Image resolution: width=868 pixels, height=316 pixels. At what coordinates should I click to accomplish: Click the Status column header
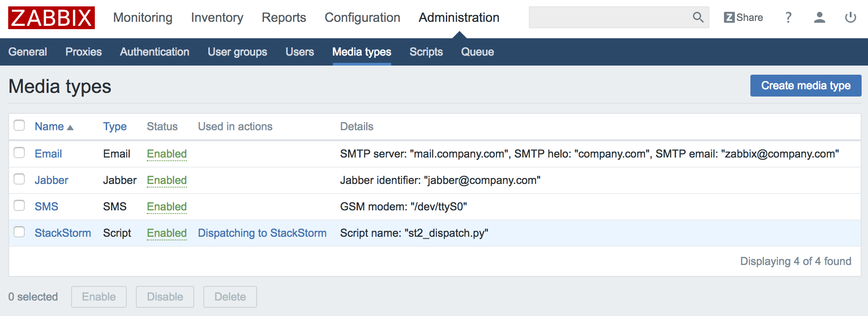[x=162, y=127]
